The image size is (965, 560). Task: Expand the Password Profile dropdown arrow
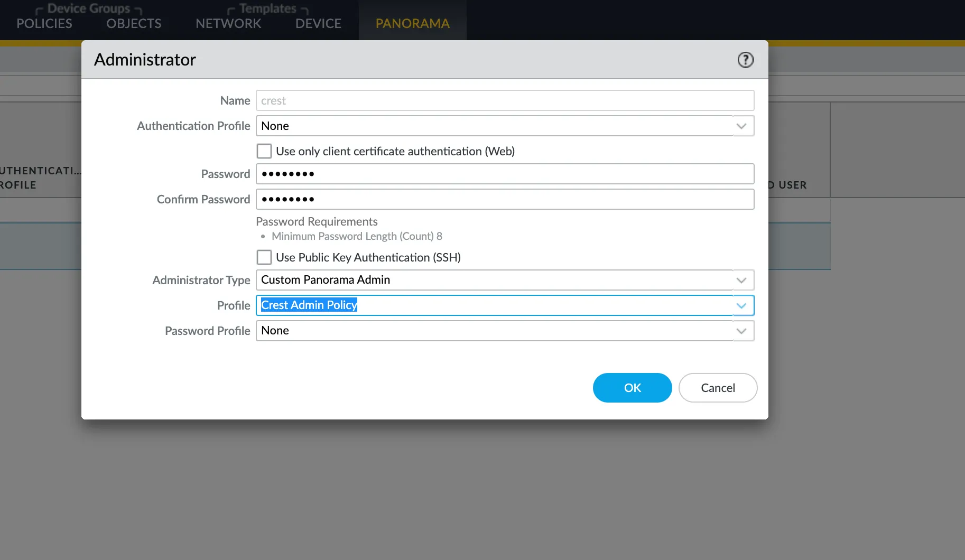coord(742,331)
